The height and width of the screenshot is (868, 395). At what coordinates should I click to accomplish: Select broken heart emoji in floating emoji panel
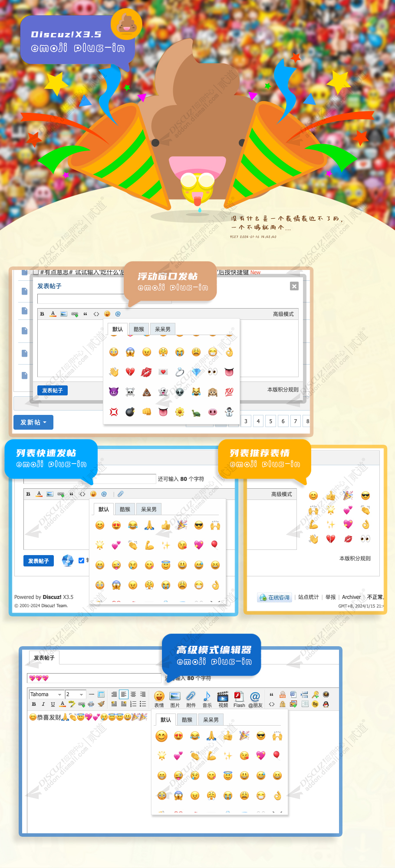[130, 372]
